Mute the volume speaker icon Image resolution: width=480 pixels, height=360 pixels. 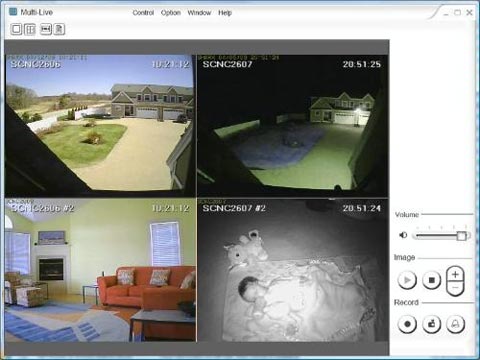(x=403, y=235)
